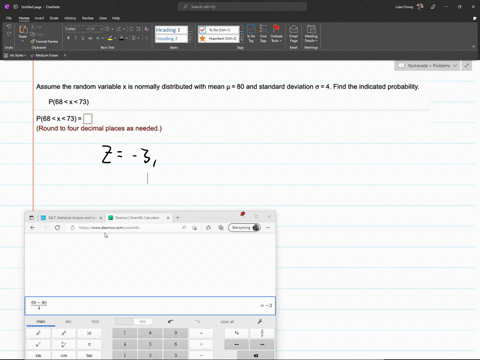The width and height of the screenshot is (480, 360).
Task: Click the To Do Tag button
Action: [x=251, y=33]
